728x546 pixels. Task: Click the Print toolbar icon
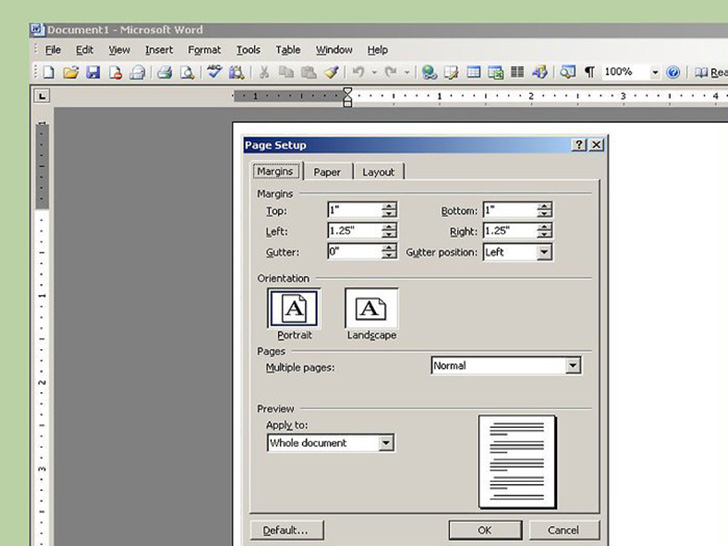tap(165, 72)
